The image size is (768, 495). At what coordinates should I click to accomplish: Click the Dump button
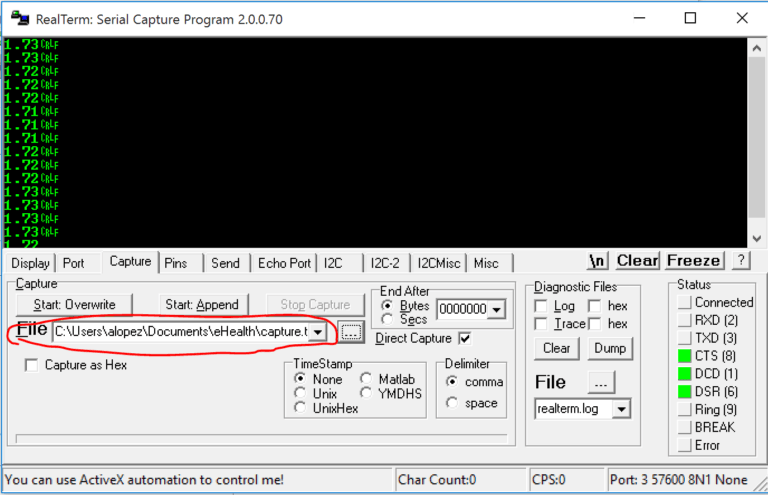[x=610, y=349]
